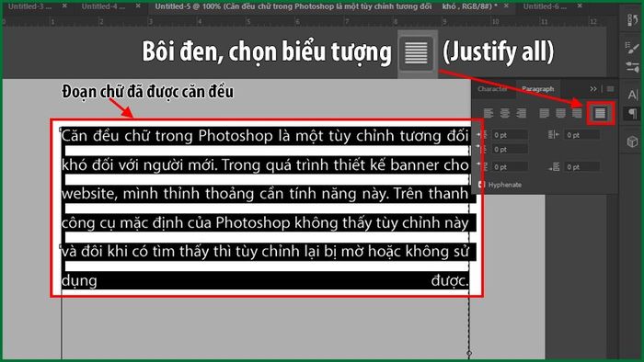Click the word "dụng" on the last line
This screenshot has height=362, width=644.
pyautogui.click(x=79, y=281)
